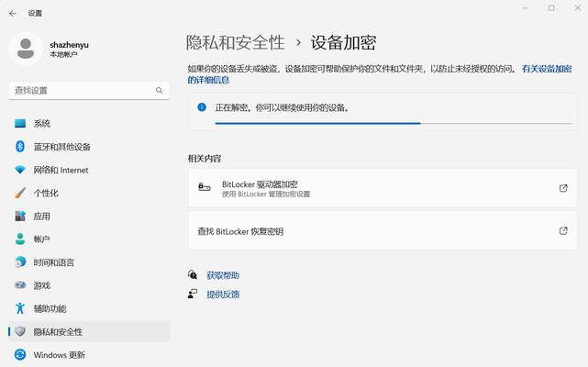This screenshot has height=367, width=588.
Task: Click the 获取帮助 help icon
Action: coord(193,274)
